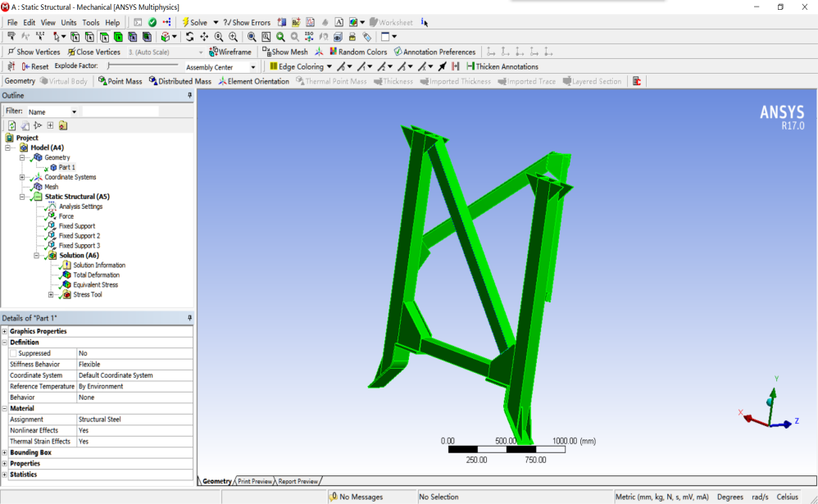Image resolution: width=818 pixels, height=504 pixels.
Task: Open the Assembly Center dropdown
Action: coord(252,67)
